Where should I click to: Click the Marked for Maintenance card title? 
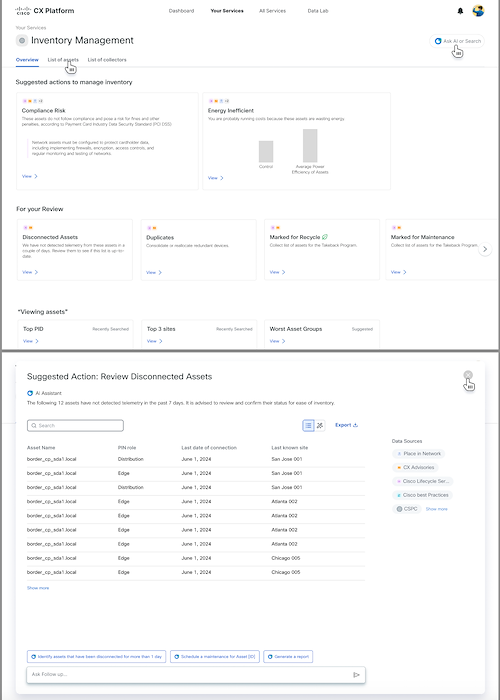422,238
